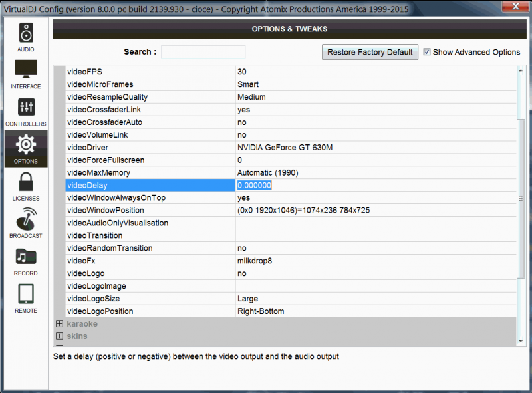Open the Interface monitor icon
The image size is (532, 393).
tap(26, 69)
